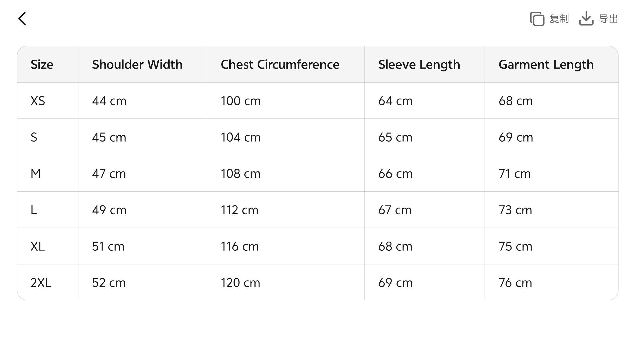Select the 108 cm chest cell
The width and height of the screenshot is (644, 359).
tap(240, 174)
